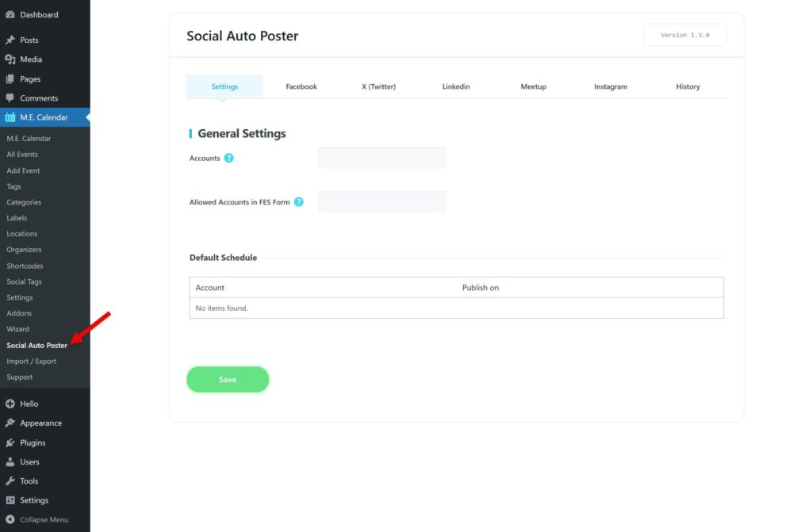Screen dimensions: 812x532
Task: View the History tab
Action: pos(688,86)
